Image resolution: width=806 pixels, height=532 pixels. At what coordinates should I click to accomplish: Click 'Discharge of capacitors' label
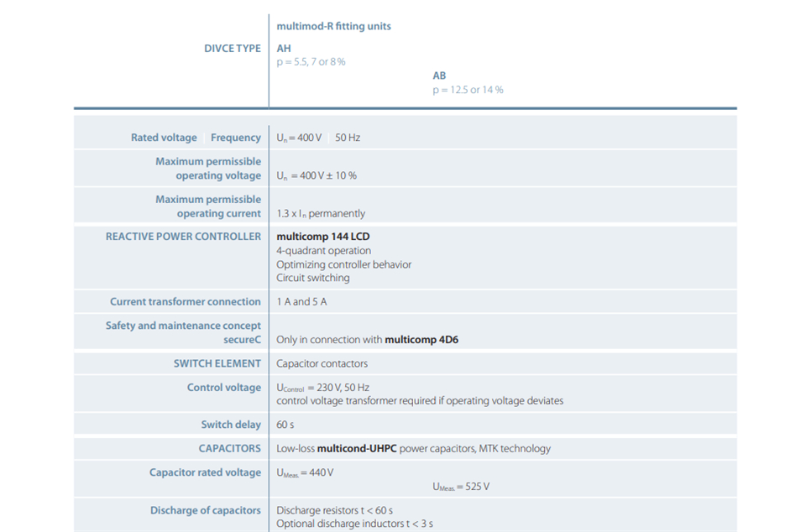(x=206, y=510)
